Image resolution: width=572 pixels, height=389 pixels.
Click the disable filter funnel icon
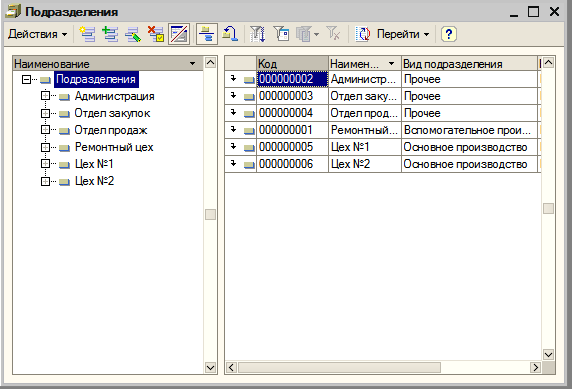point(333,34)
